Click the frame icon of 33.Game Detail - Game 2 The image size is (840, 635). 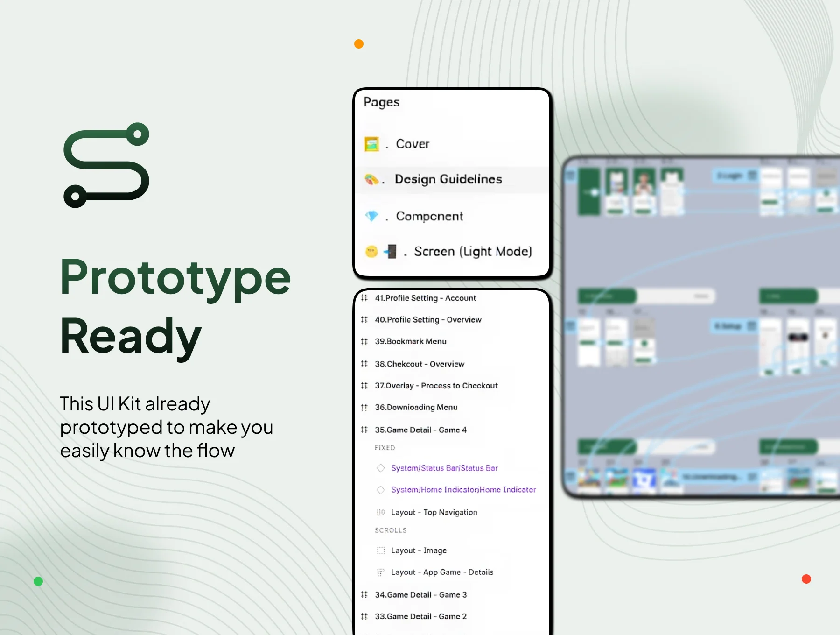tap(364, 616)
